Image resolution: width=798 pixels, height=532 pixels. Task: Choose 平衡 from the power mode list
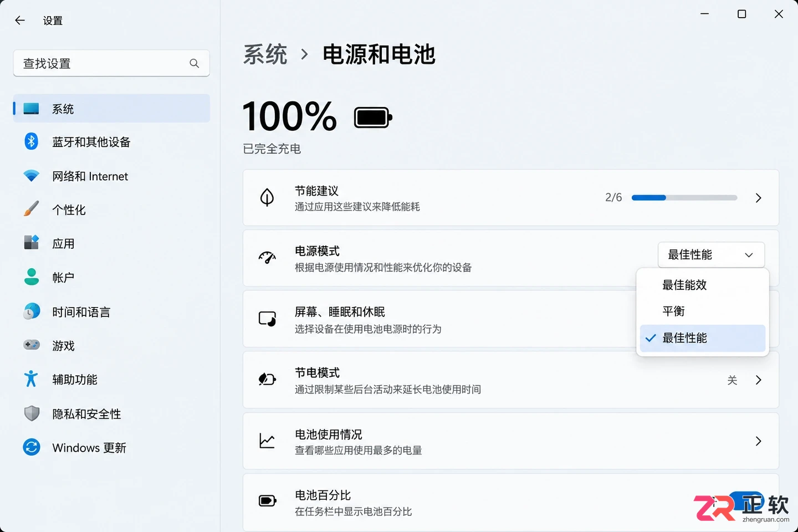point(702,311)
